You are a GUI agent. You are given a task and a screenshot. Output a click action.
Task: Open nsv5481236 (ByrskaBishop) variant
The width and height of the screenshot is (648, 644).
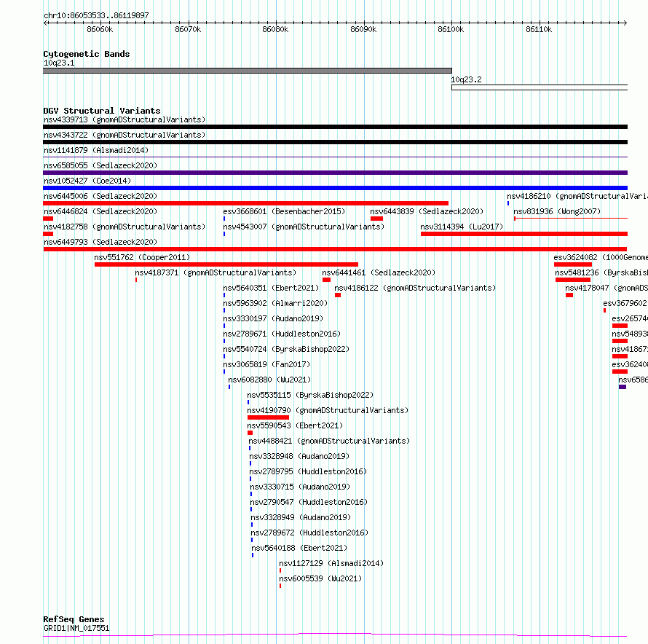tap(601, 272)
